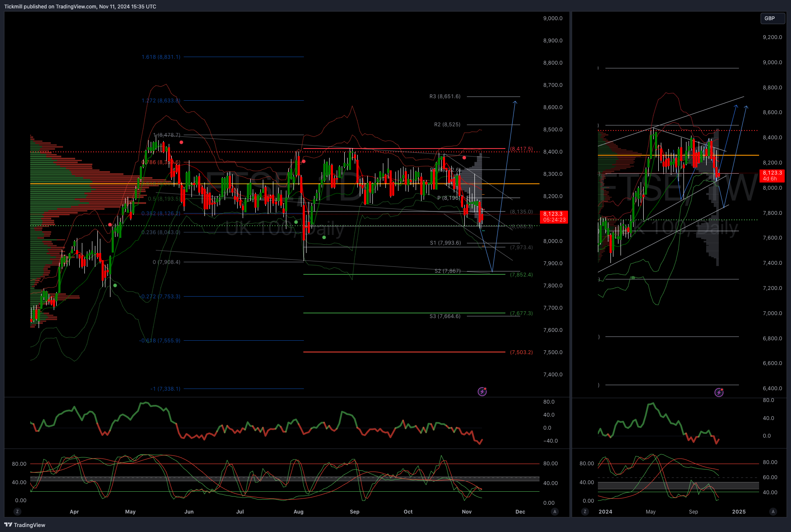Click Oct on the left chart time axis
Viewport: 791px width, 532px height.
tap(408, 511)
